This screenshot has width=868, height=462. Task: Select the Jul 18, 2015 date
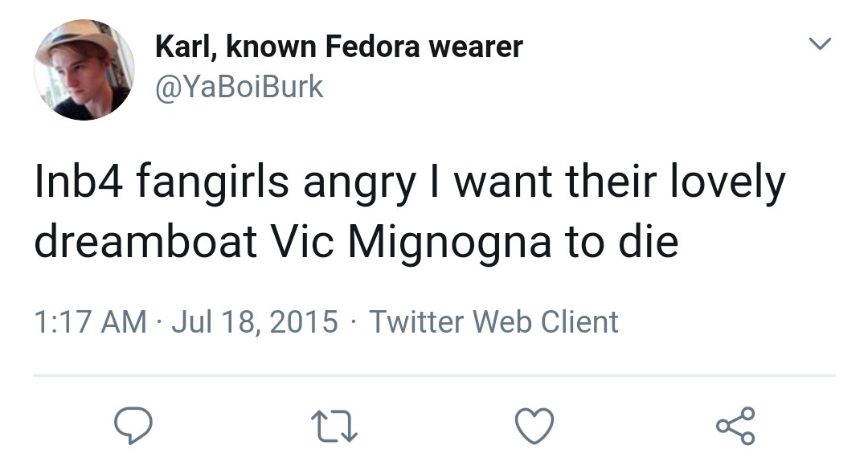(x=255, y=321)
